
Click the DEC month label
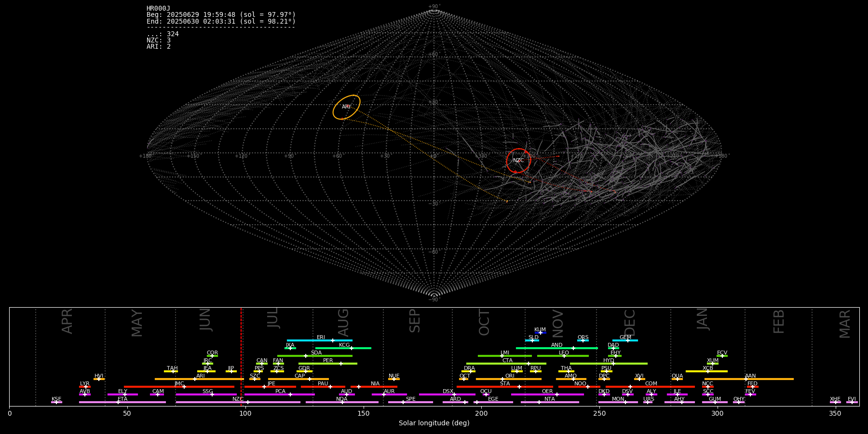pos(630,323)
